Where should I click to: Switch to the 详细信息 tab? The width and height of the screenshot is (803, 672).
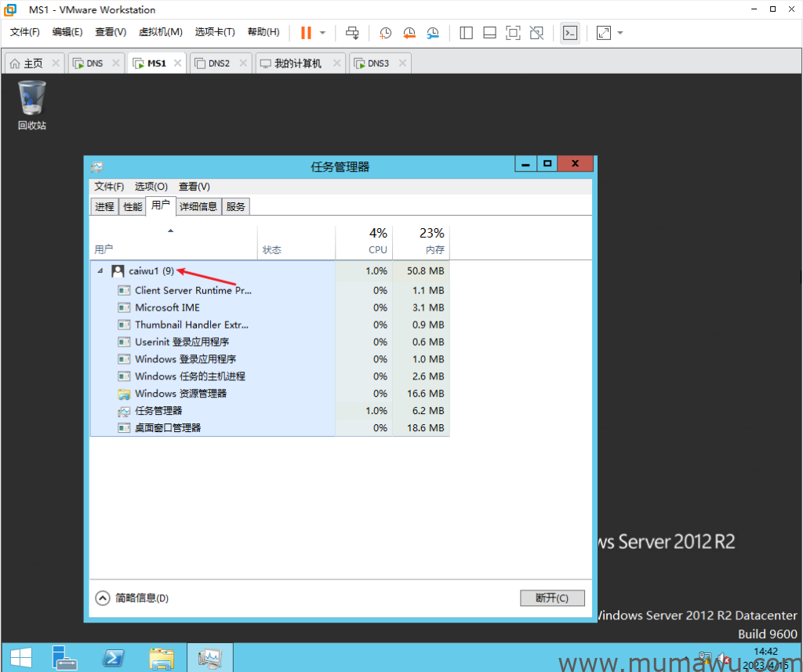[x=198, y=206]
